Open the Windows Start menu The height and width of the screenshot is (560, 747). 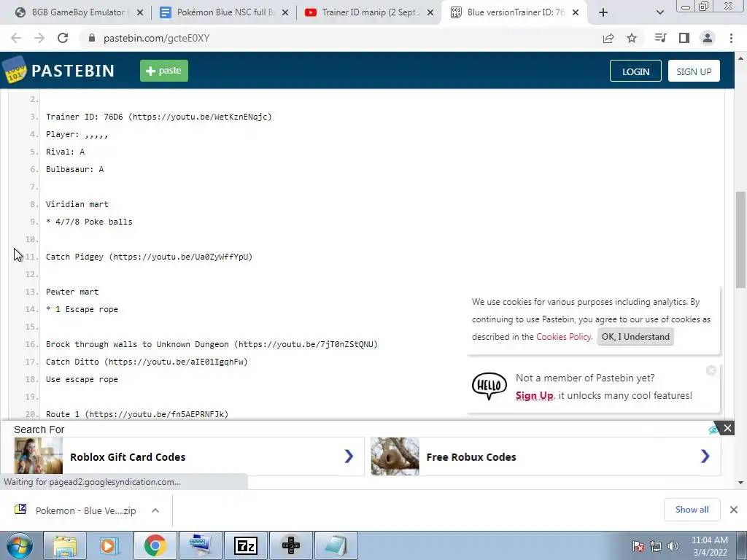pos(19,545)
